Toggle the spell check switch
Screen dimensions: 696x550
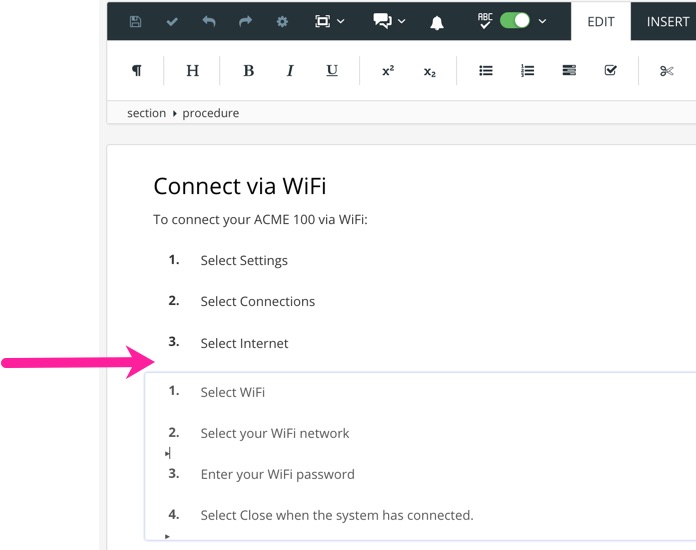[x=514, y=21]
